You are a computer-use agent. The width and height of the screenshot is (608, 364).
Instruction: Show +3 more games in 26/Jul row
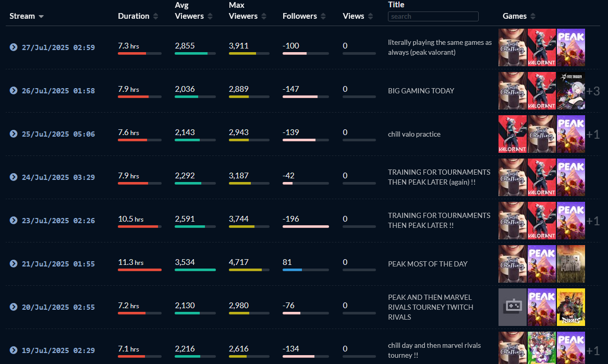[593, 91]
